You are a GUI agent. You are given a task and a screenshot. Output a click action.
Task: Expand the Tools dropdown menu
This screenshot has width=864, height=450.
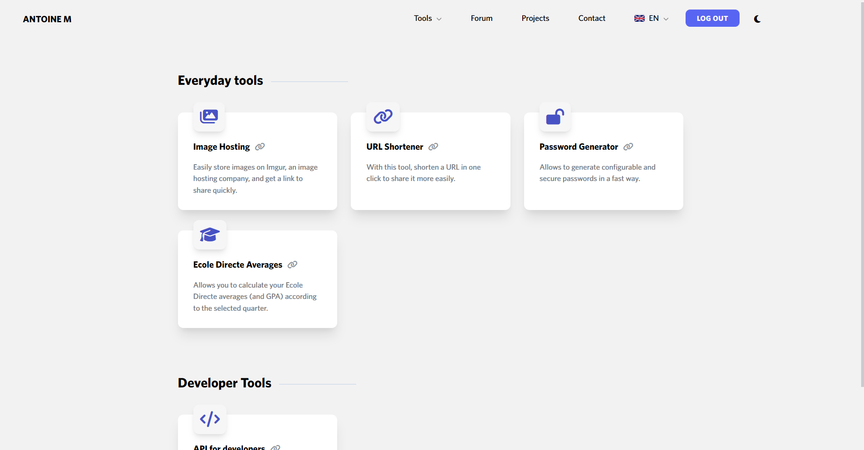427,18
